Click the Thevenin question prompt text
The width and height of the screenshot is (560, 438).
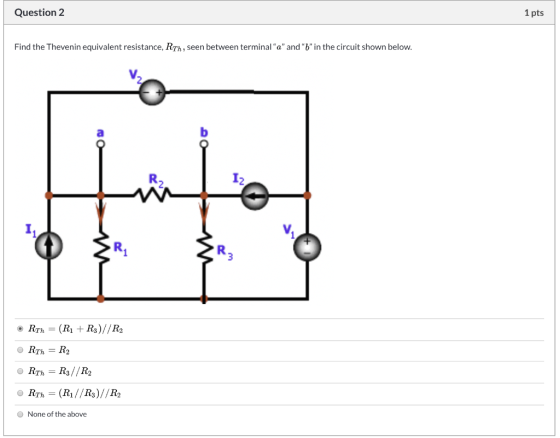tap(213, 47)
